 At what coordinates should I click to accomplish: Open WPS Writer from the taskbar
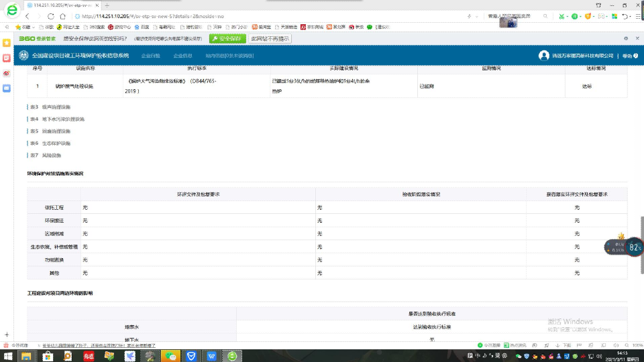point(211,355)
